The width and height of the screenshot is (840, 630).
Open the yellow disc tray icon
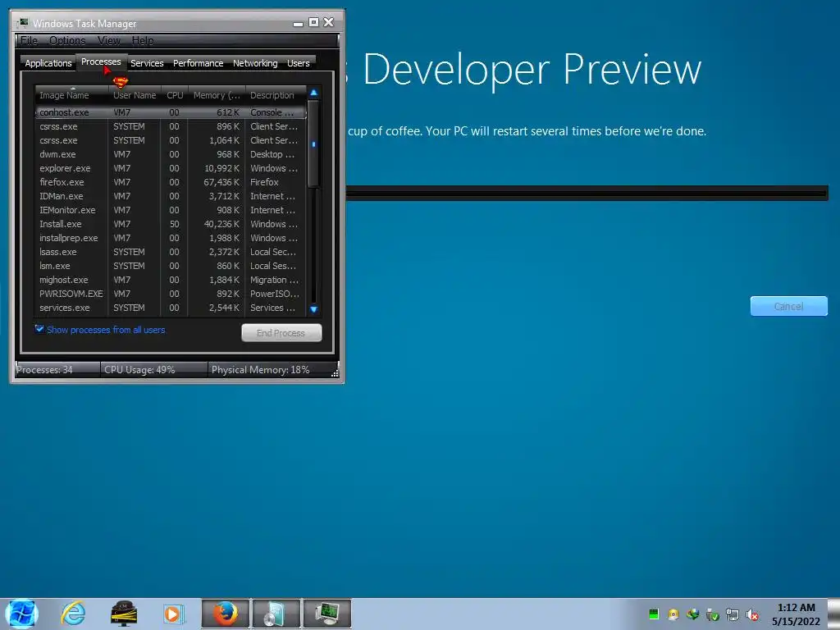point(673,614)
